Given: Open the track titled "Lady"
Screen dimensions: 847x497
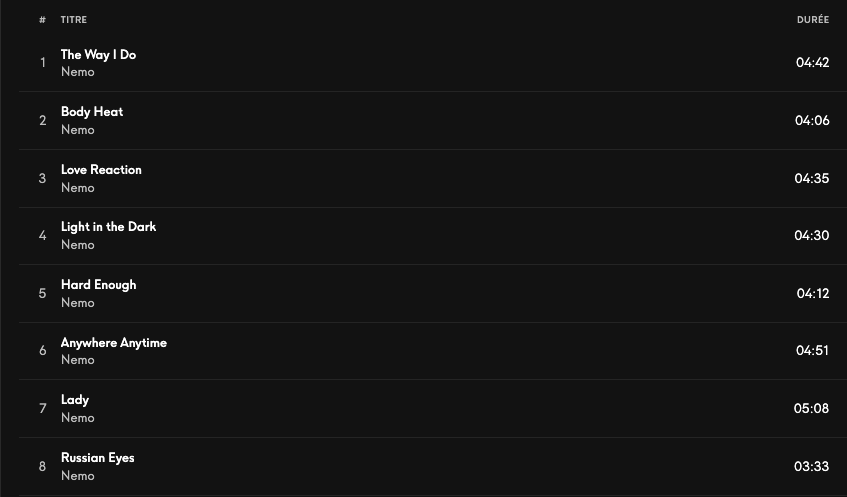Looking at the screenshot, I should (x=75, y=400).
